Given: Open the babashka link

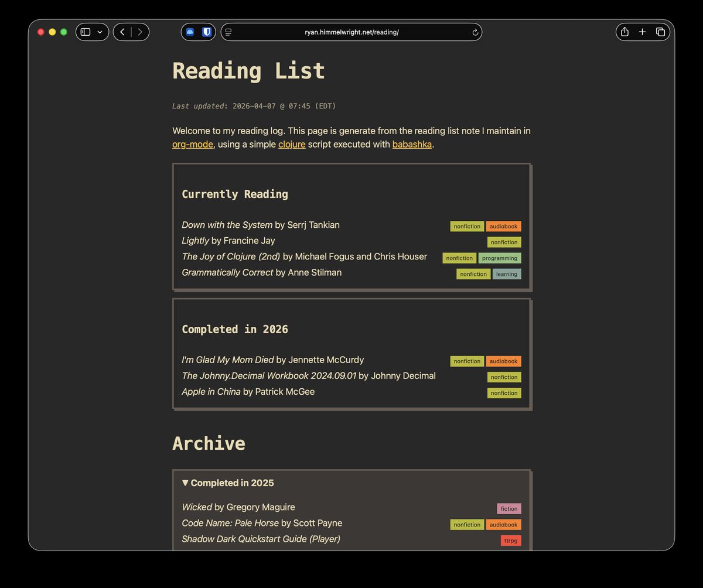Looking at the screenshot, I should [412, 144].
